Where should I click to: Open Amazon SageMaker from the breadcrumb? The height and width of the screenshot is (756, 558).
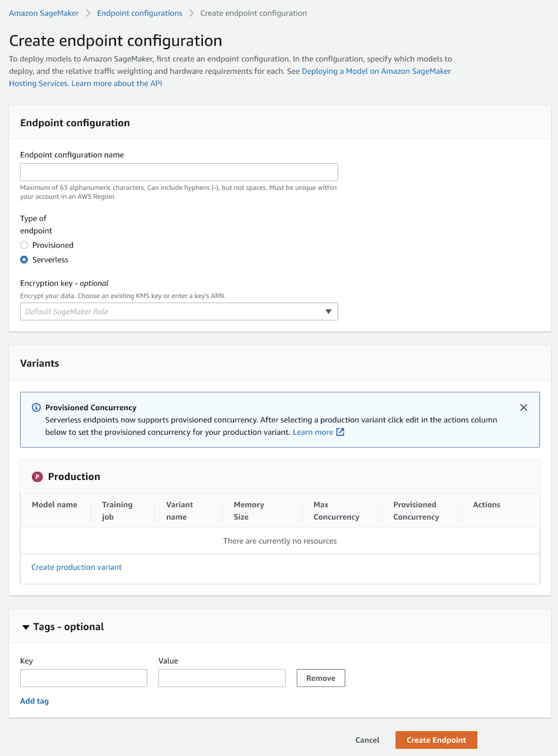(44, 13)
